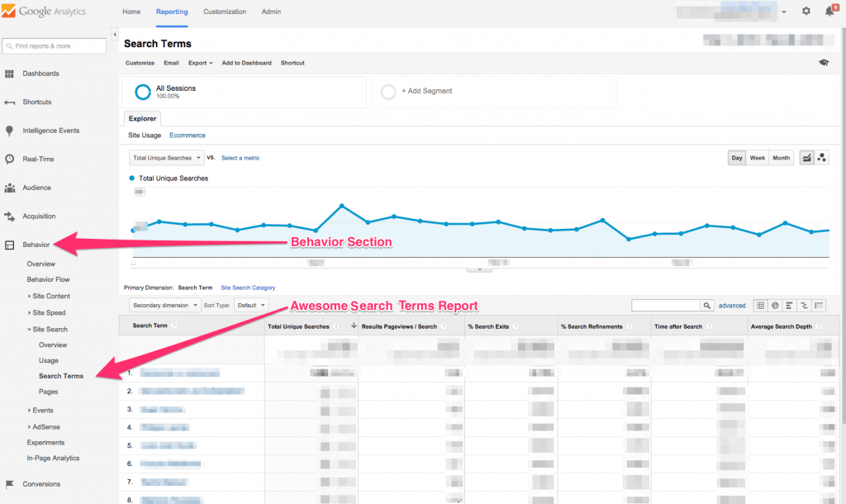Select the Site Usage metric group
This screenshot has height=504, width=846.
pyautogui.click(x=144, y=136)
